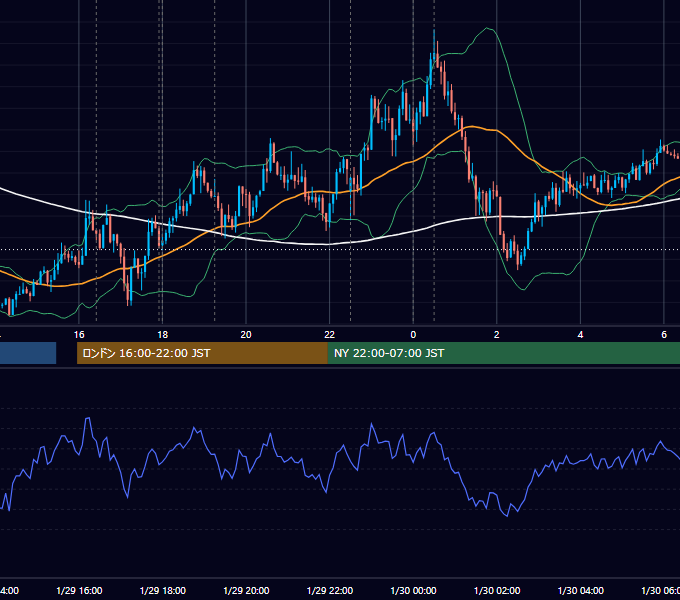Click the 1/30 02:00 bottom axis label
This screenshot has width=680, height=600.
click(x=497, y=590)
